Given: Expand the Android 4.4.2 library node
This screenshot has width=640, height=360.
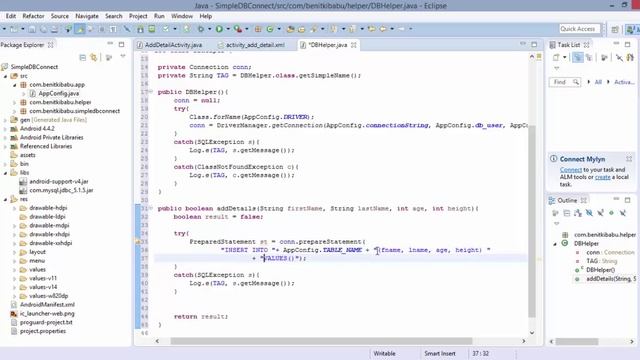Looking at the screenshot, I should [x=6, y=129].
